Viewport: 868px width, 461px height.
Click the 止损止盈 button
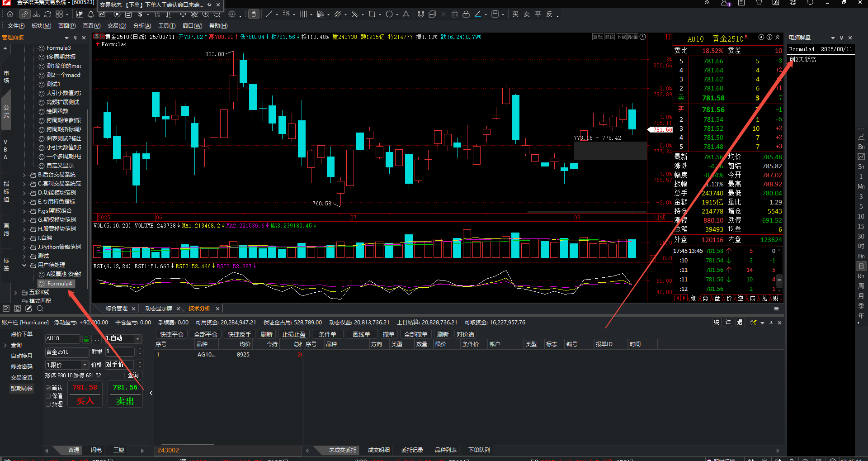pyautogui.click(x=294, y=334)
